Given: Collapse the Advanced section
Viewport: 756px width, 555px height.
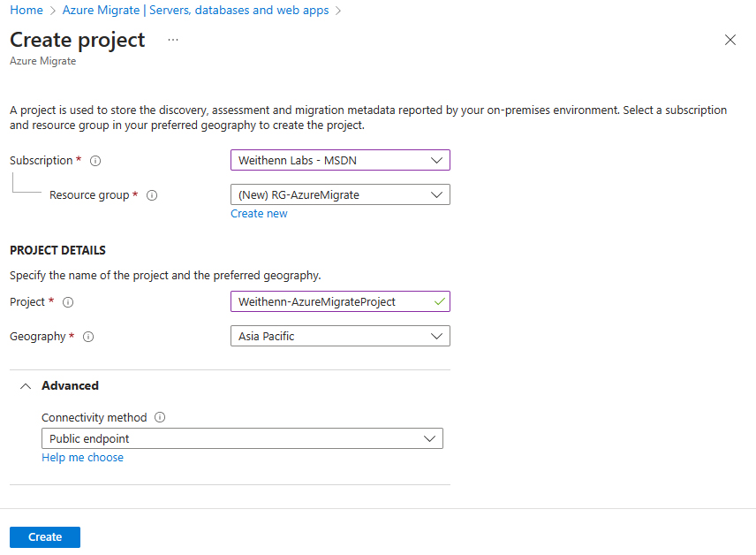Looking at the screenshot, I should coord(26,386).
